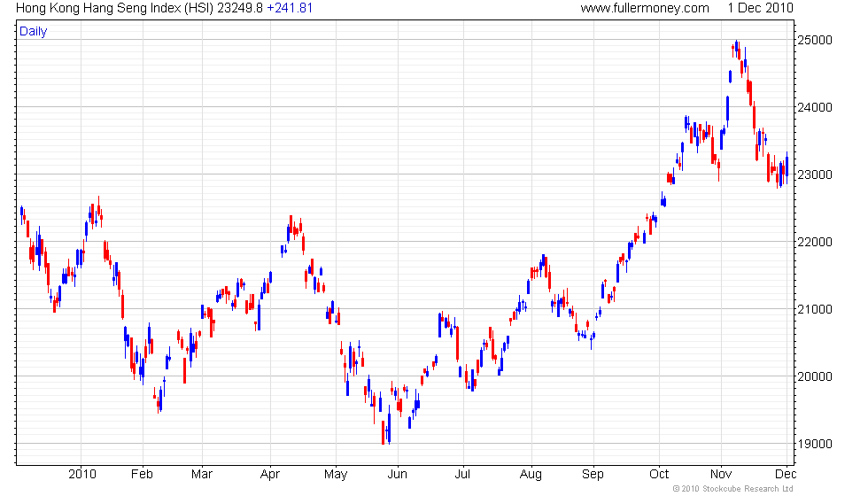Click the 25000 price axis label
This screenshot has height=496, width=868.
[814, 40]
